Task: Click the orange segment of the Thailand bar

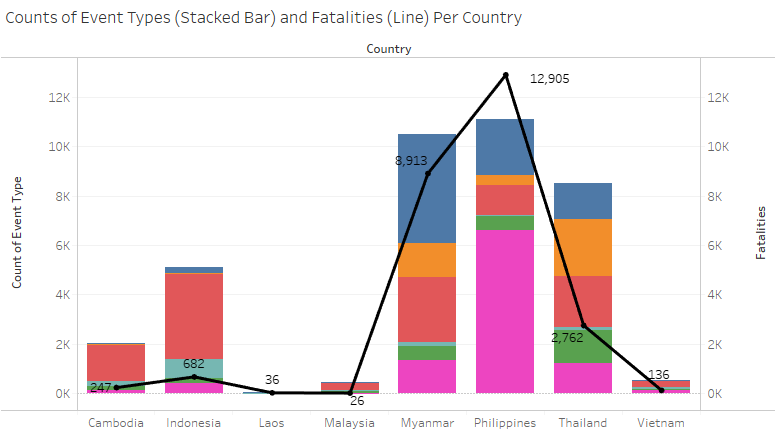Action: [x=583, y=247]
